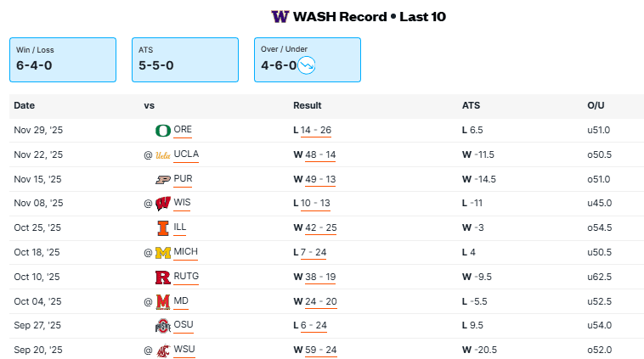Select the ATS 5-5-0 card

(185, 59)
